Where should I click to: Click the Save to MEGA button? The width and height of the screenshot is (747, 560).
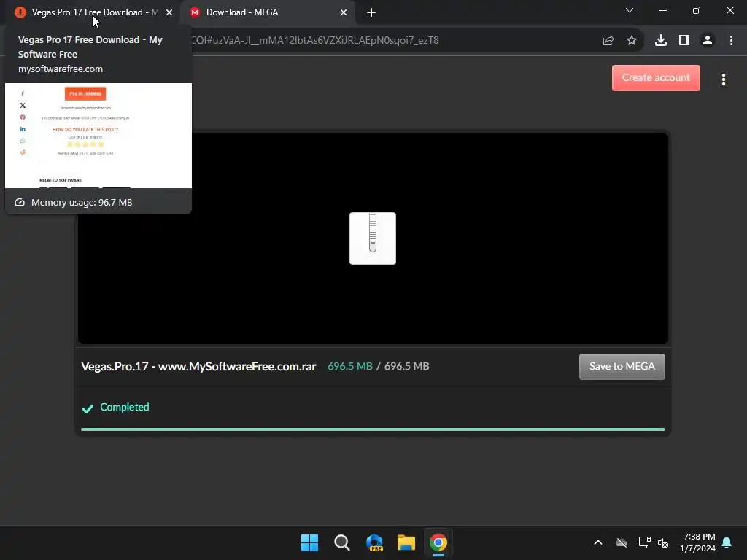point(622,367)
